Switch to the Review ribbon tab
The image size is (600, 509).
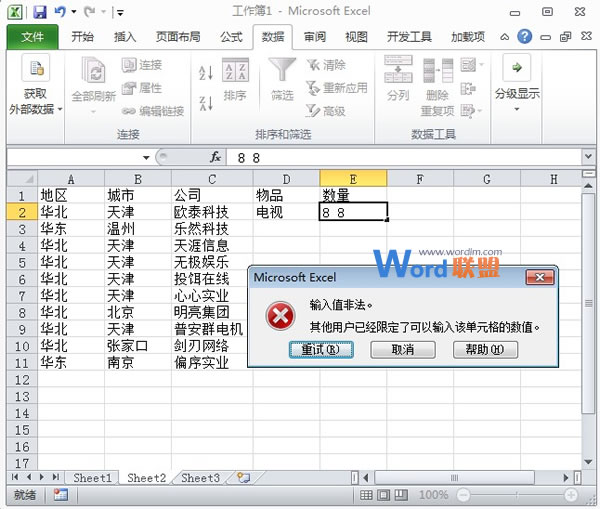click(315, 37)
